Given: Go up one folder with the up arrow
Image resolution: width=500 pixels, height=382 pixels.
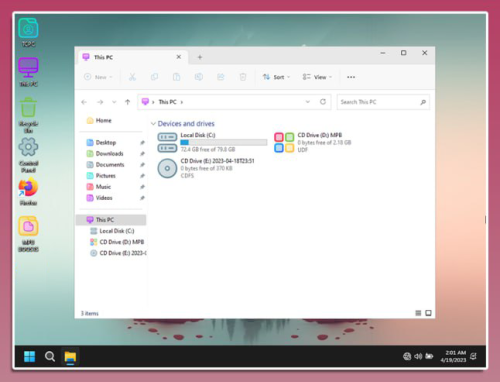Looking at the screenshot, I should pyautogui.click(x=127, y=102).
